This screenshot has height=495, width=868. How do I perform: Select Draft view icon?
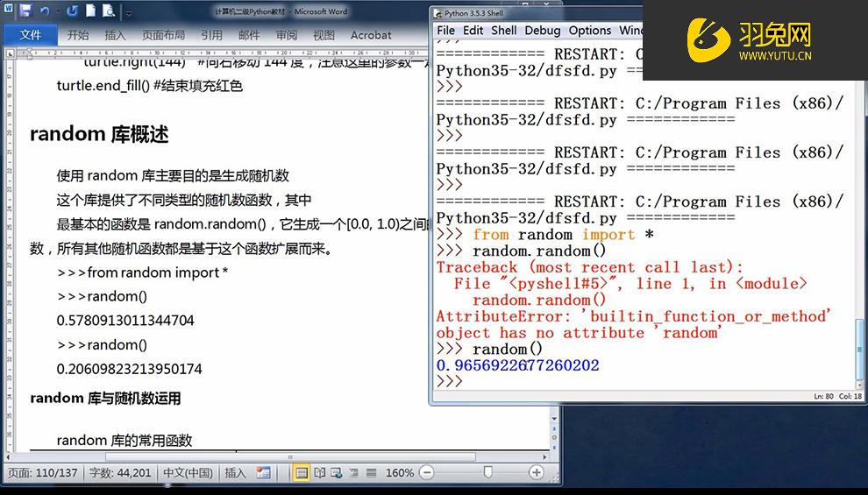click(372, 473)
